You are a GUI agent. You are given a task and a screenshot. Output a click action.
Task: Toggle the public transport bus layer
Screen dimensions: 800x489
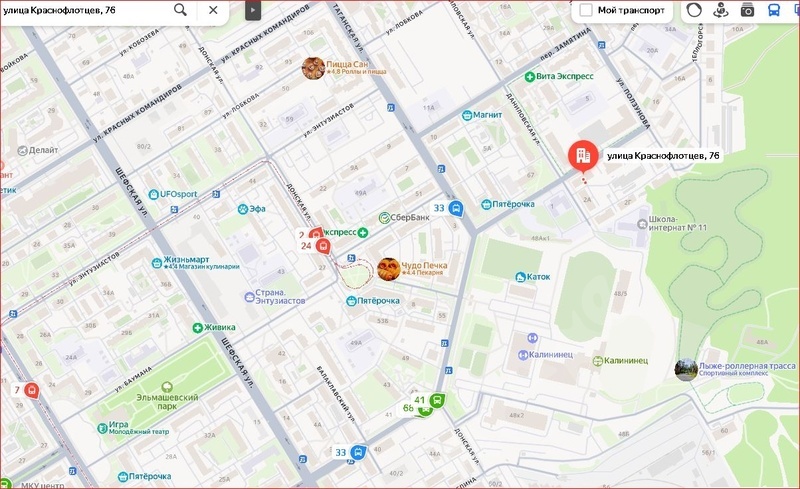coord(774,10)
